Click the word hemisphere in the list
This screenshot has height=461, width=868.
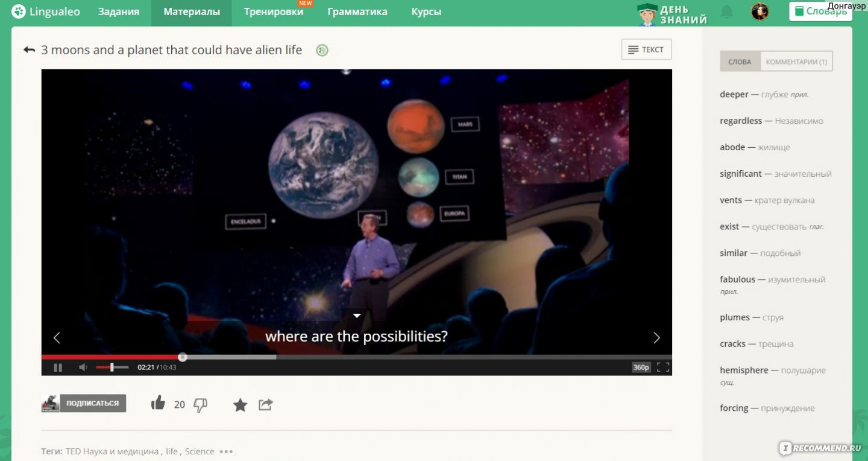744,370
